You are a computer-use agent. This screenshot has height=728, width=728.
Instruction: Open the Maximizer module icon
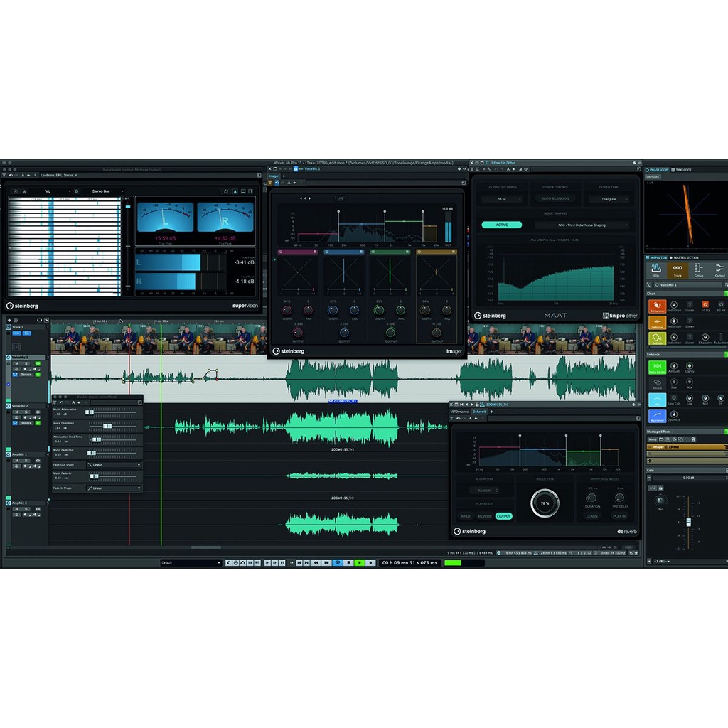(656, 414)
